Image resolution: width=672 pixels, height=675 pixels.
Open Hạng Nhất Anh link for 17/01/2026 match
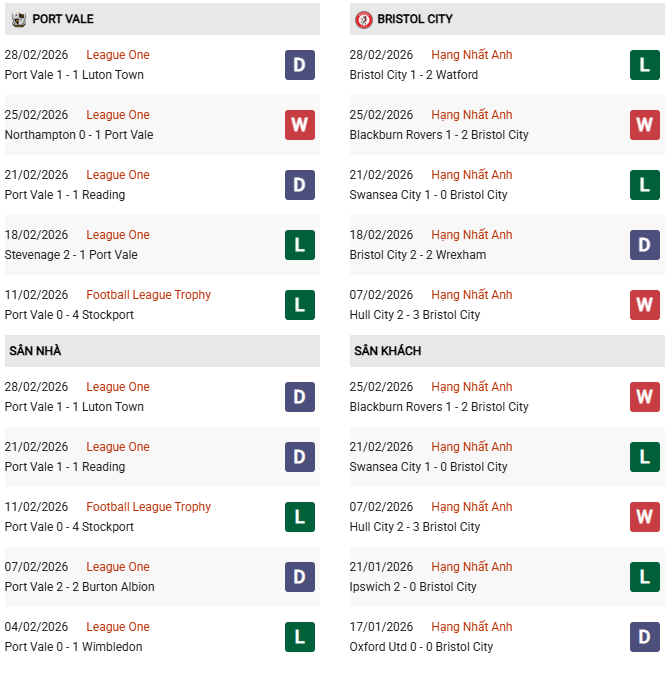[x=472, y=627]
